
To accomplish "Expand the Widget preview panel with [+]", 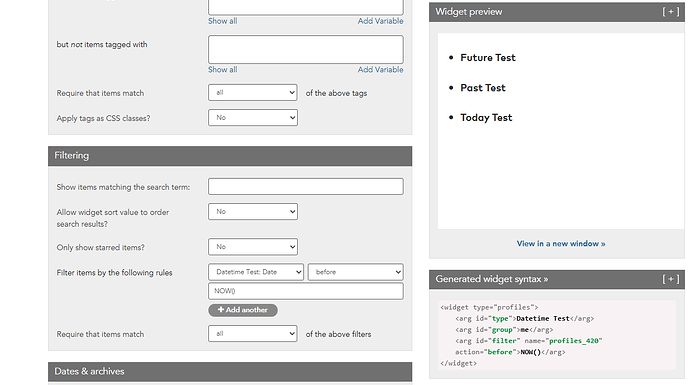I will click(x=671, y=12).
